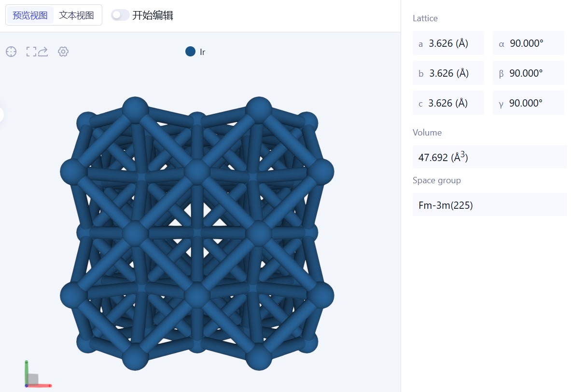Click the lattice parameter a field
571x392 pixels.
pos(448,43)
